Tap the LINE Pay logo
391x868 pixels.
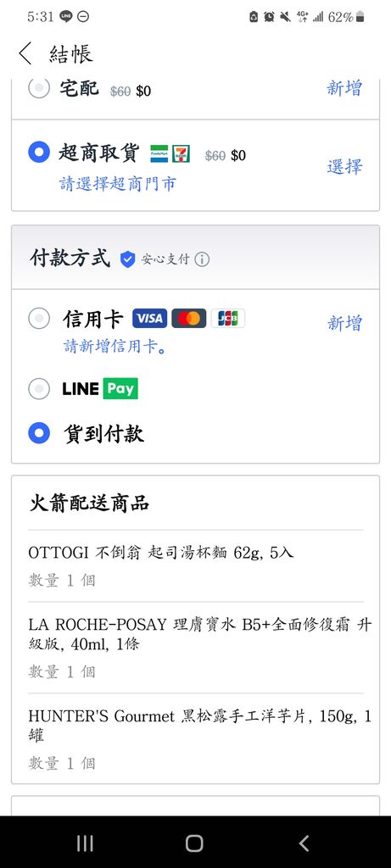[x=100, y=388]
